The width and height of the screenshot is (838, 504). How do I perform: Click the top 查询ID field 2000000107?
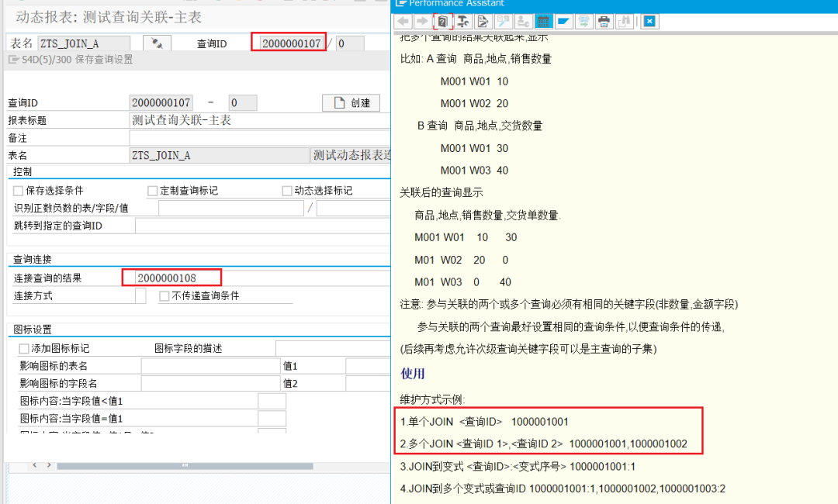coord(292,43)
